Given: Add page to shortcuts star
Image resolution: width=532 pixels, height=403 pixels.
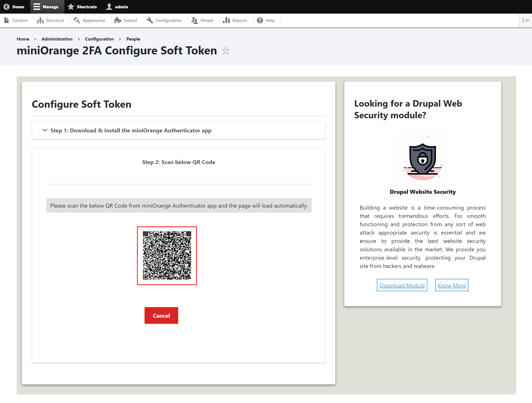Looking at the screenshot, I should pos(226,51).
